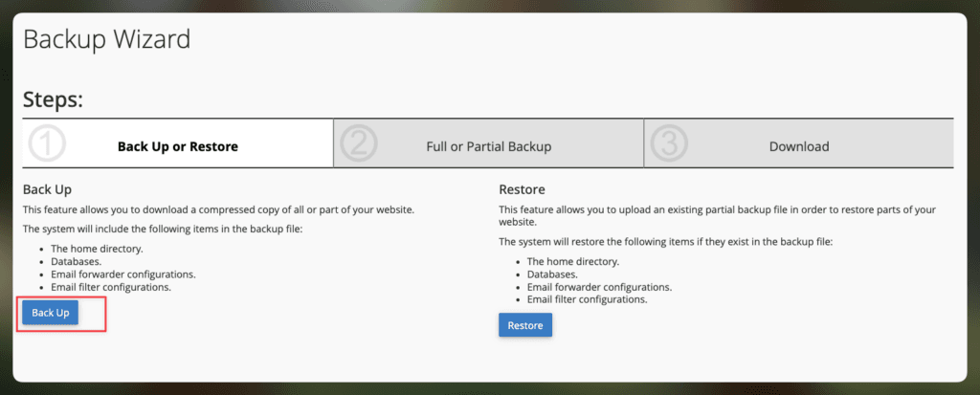Click the step 2 circled number icon
Viewport: 980px width, 395px height.
(x=358, y=145)
